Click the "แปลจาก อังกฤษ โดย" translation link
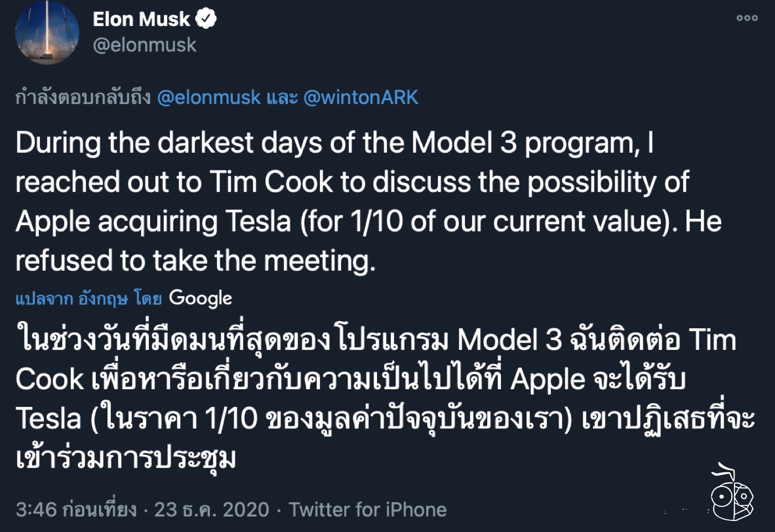 tap(89, 299)
